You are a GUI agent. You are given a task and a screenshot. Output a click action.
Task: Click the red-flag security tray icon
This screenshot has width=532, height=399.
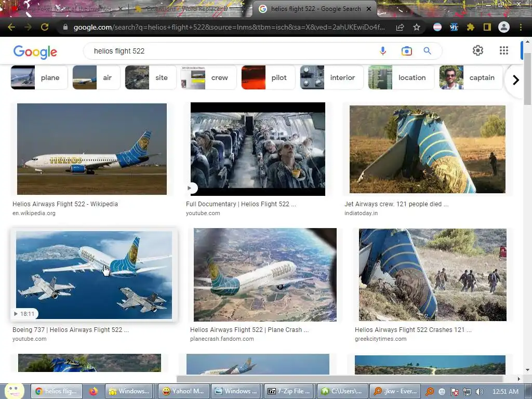(x=455, y=392)
